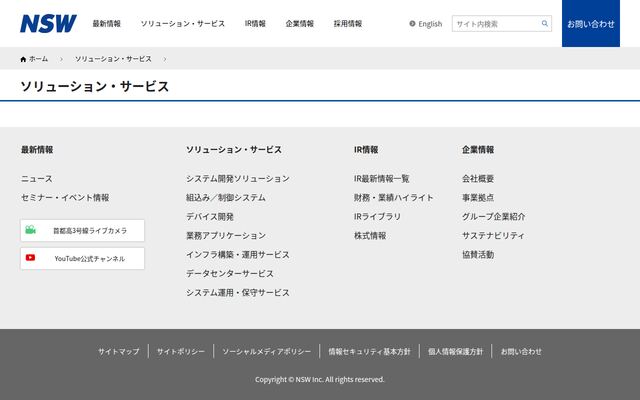Open ソーシャルメディアポリシー in bottom bar
Image resolution: width=640 pixels, height=400 pixels.
point(267,351)
